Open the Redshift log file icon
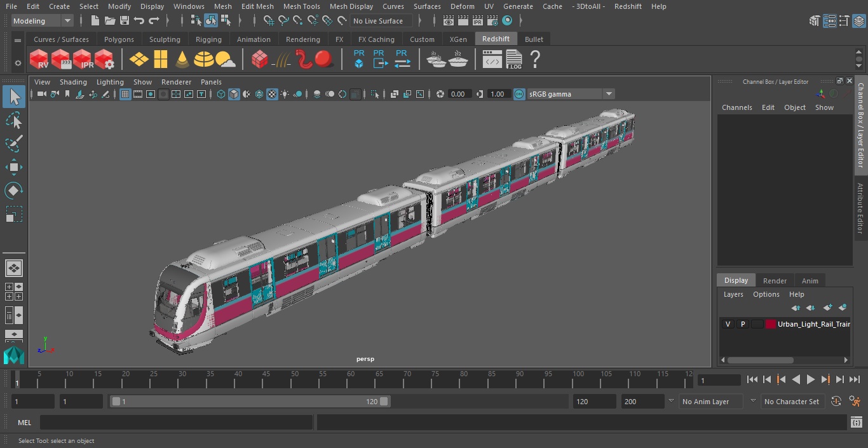The image size is (868, 448). click(x=514, y=60)
